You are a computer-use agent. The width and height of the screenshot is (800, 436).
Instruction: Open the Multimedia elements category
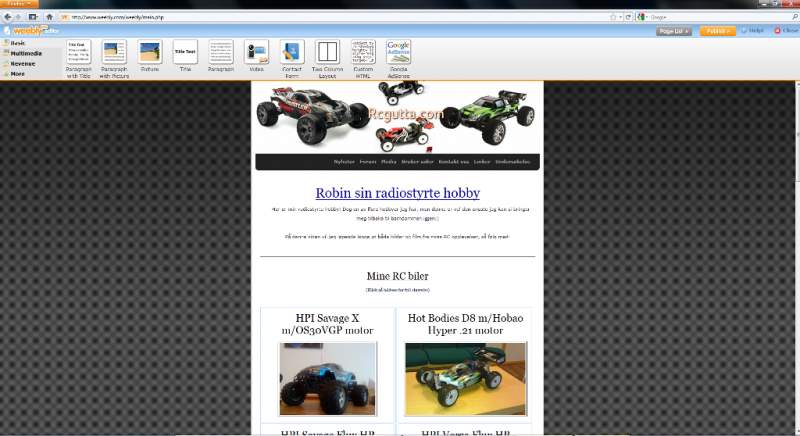tap(24, 53)
